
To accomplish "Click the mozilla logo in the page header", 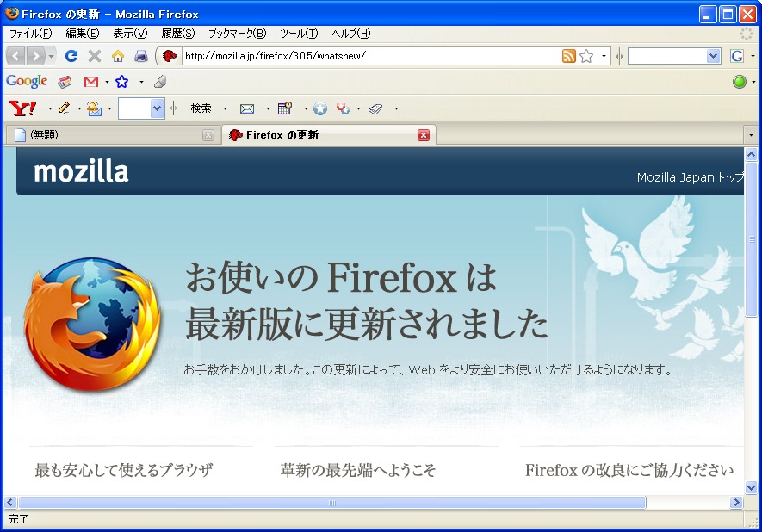I will [81, 171].
